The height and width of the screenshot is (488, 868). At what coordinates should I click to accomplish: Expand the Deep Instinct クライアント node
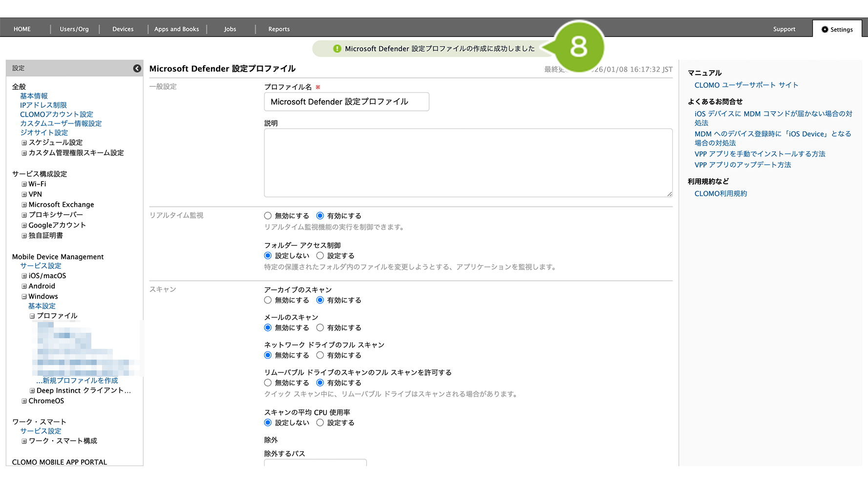(x=32, y=391)
